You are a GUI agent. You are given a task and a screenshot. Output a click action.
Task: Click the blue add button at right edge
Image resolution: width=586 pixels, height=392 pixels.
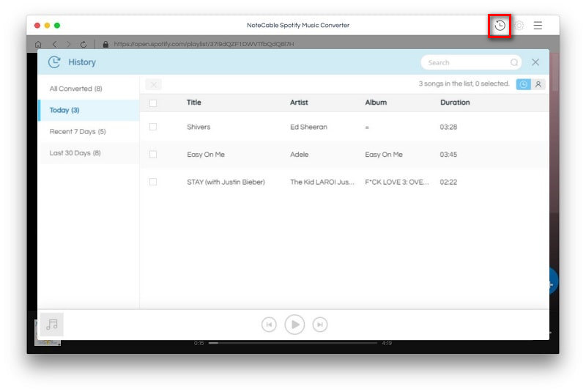pos(553,282)
